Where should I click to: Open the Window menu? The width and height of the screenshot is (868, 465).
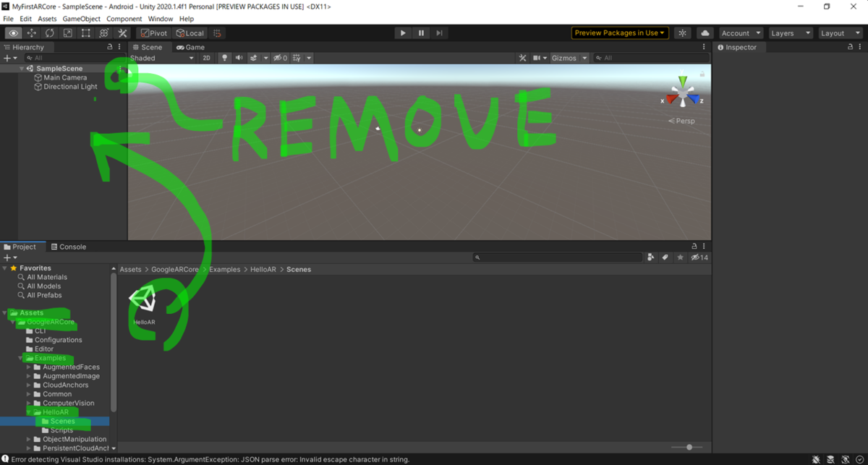tap(161, 19)
